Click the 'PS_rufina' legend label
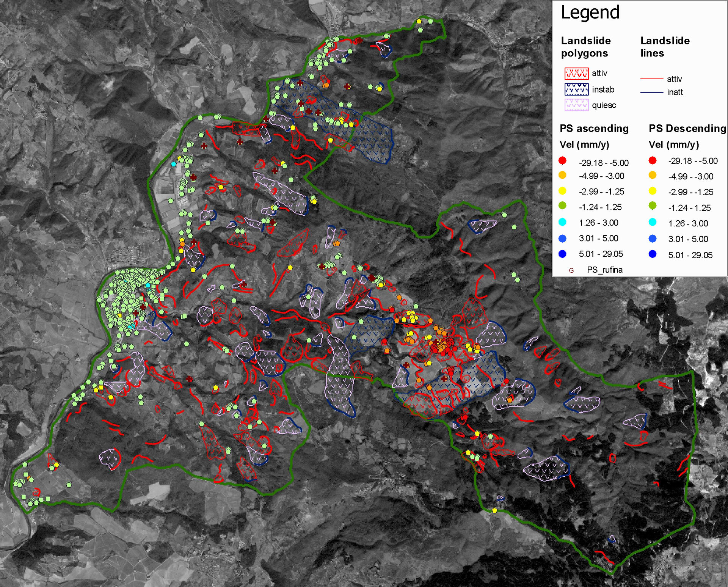 [604, 270]
